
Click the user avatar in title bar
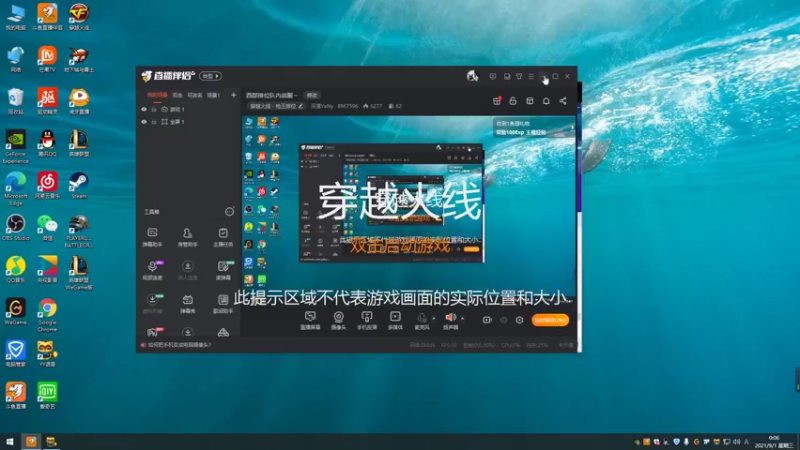point(472,76)
